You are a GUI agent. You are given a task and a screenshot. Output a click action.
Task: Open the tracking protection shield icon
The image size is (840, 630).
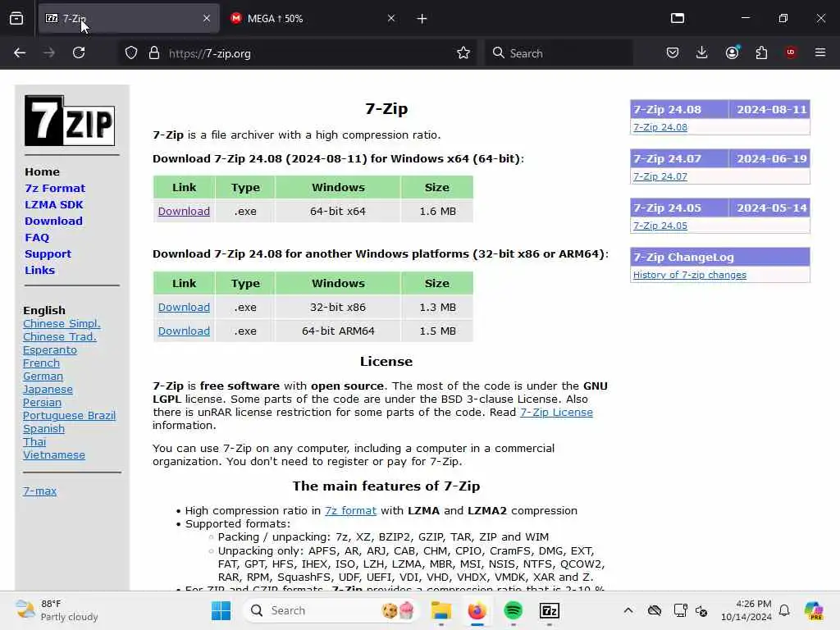[131, 53]
